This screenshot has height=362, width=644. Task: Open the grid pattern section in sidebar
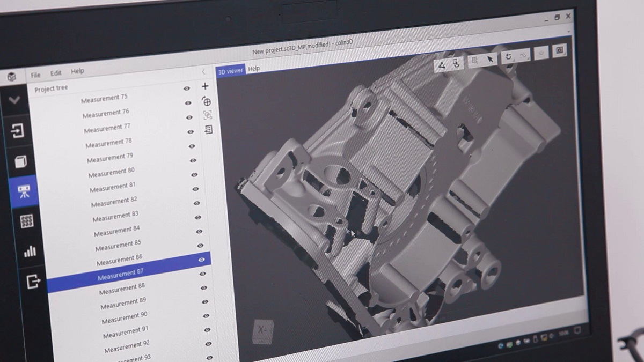pyautogui.click(x=27, y=221)
